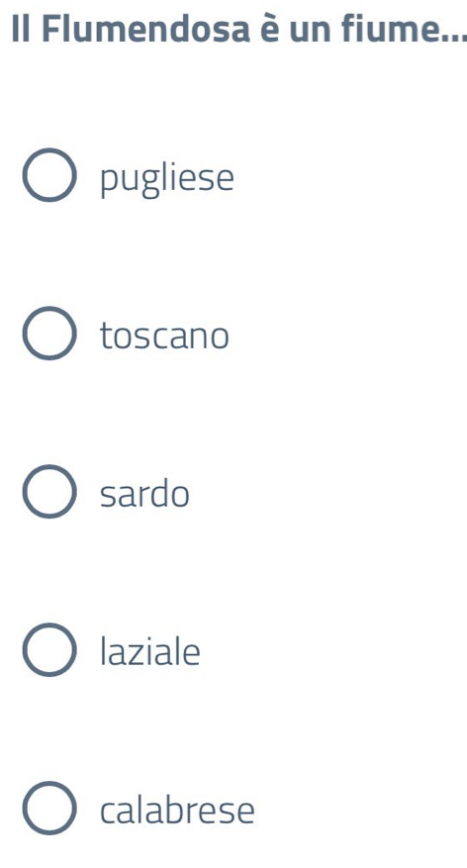Screen dimensions: 467x868
Task: Click the 'pugliese' answer label text
Action: (167, 179)
